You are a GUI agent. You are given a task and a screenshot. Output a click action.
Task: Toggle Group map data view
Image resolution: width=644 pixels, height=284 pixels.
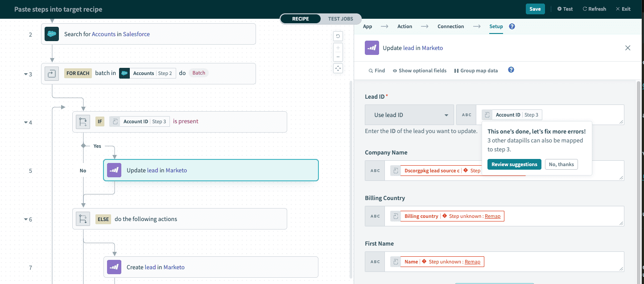(476, 71)
